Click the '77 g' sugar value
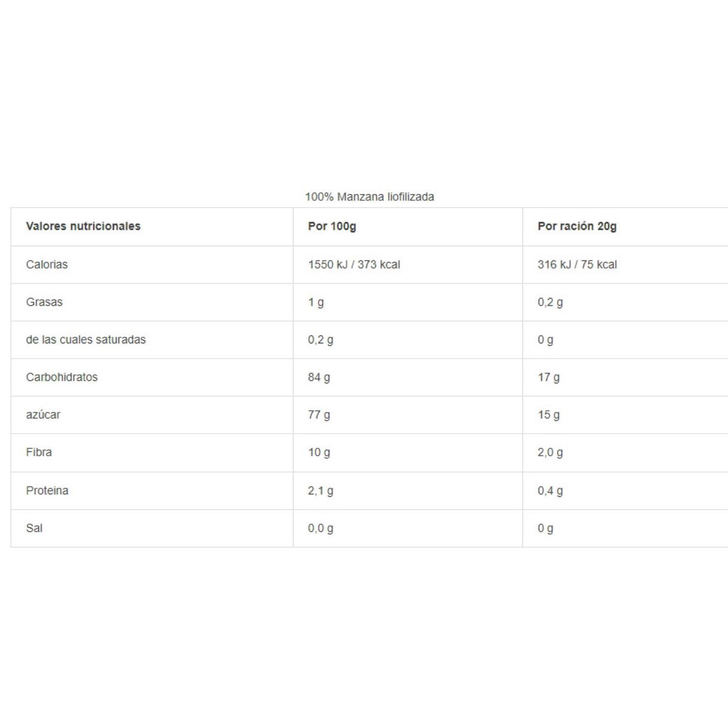The height and width of the screenshot is (728, 728). click(319, 415)
